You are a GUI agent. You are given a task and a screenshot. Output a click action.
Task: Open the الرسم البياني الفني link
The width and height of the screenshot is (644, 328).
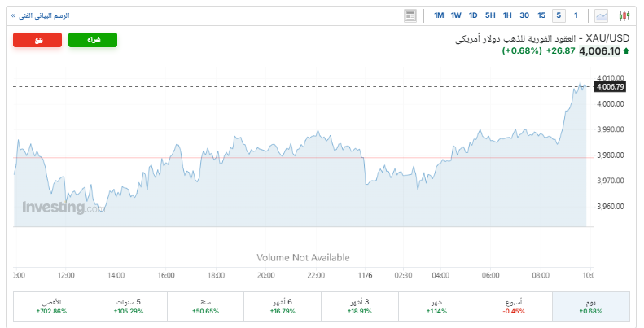click(x=42, y=15)
